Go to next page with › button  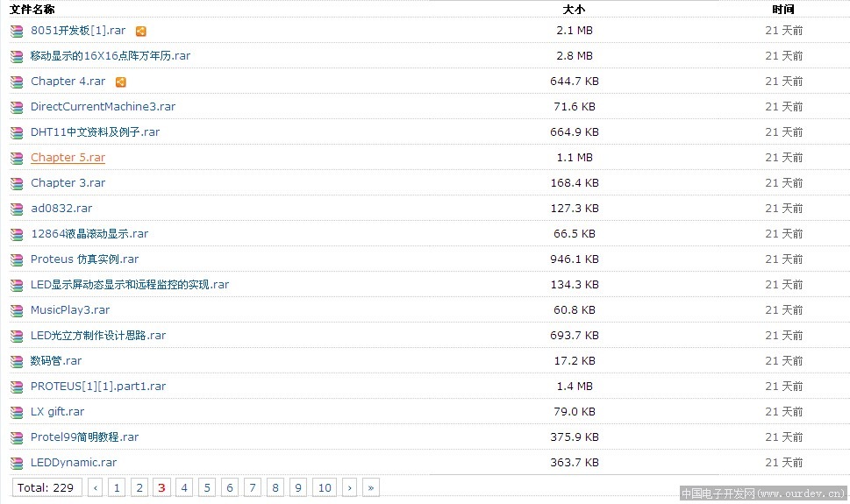tap(350, 487)
